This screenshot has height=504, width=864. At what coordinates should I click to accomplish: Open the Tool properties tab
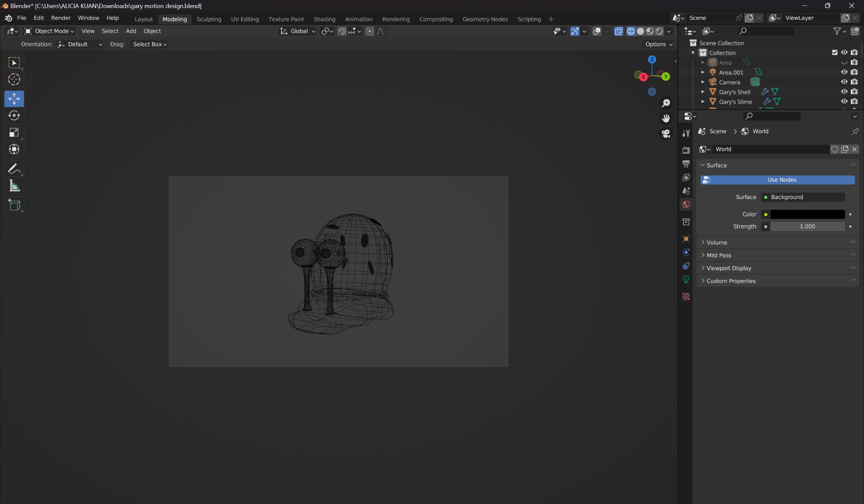point(686,133)
